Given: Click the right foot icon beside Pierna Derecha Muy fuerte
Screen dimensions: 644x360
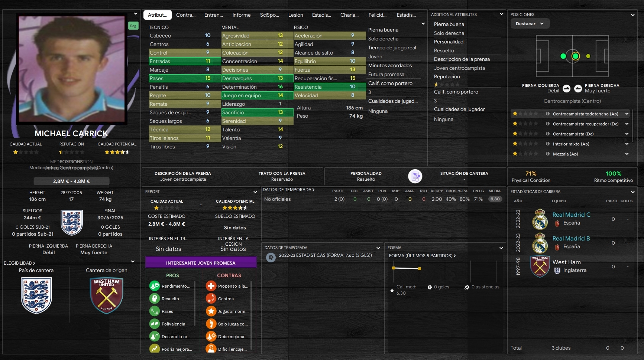Looking at the screenshot, I should tap(578, 88).
